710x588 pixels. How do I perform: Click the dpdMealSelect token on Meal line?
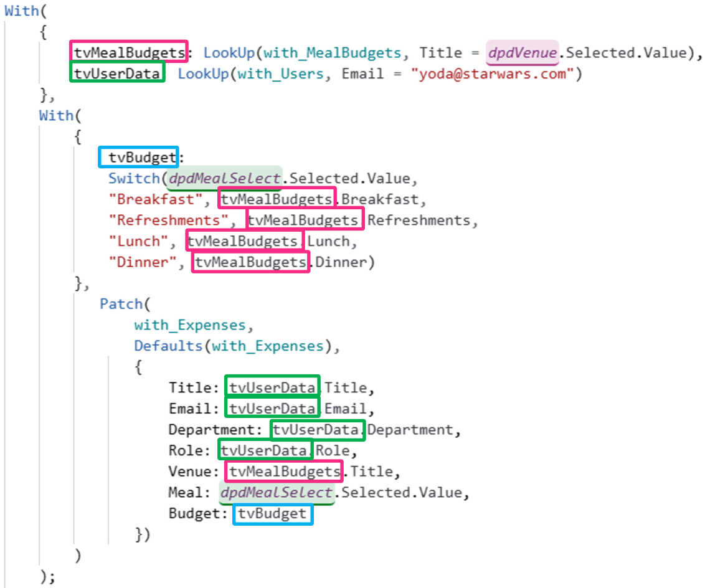pyautogui.click(x=276, y=492)
